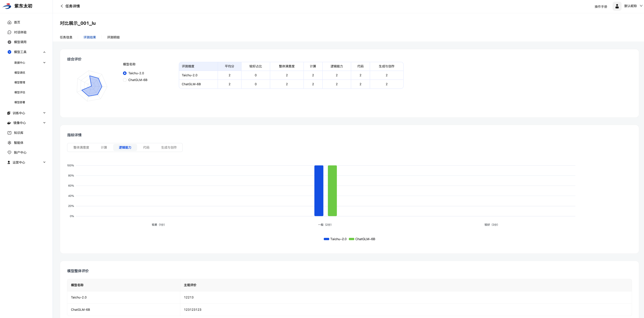Click the green ChatGLM-6B legend swatch
The width and height of the screenshot is (644, 318).
[x=351, y=239]
